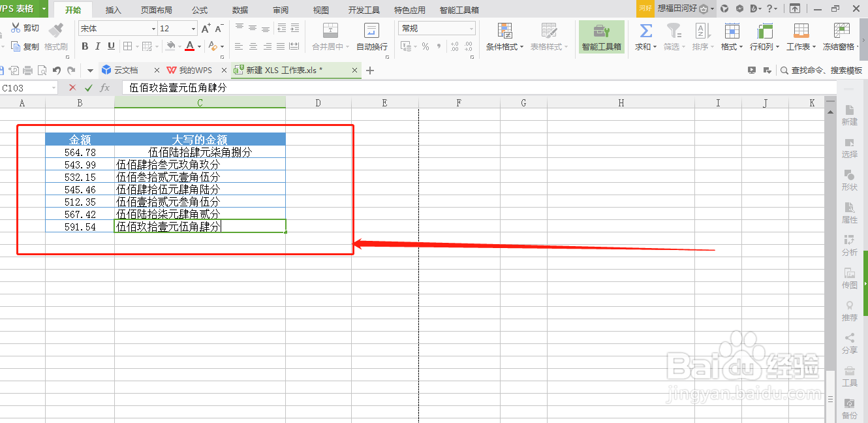The width and height of the screenshot is (868, 423).
Task: Decrease font size with A- icon
Action: (220, 29)
